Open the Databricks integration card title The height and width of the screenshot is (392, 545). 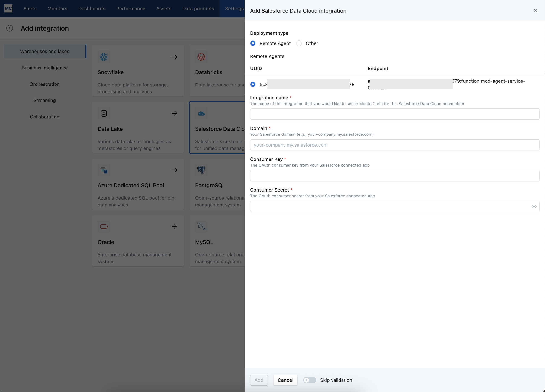pos(209,72)
